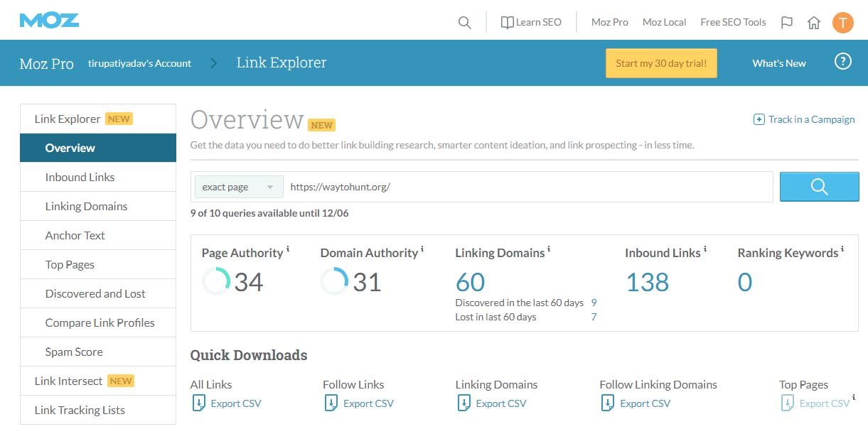Screen dimensions: 868x429
Task: Click the 0 ranking keywords count
Action: 744,283
